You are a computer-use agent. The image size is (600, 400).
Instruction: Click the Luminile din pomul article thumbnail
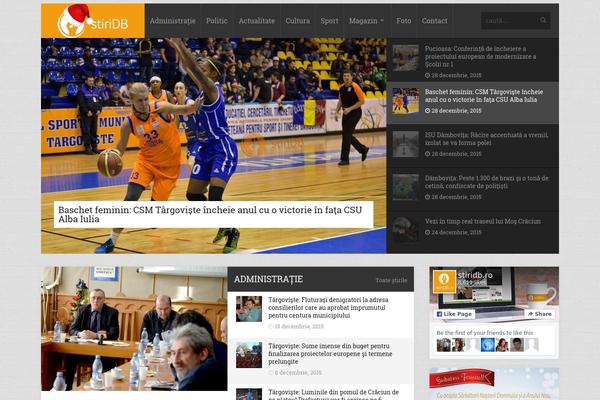click(249, 394)
